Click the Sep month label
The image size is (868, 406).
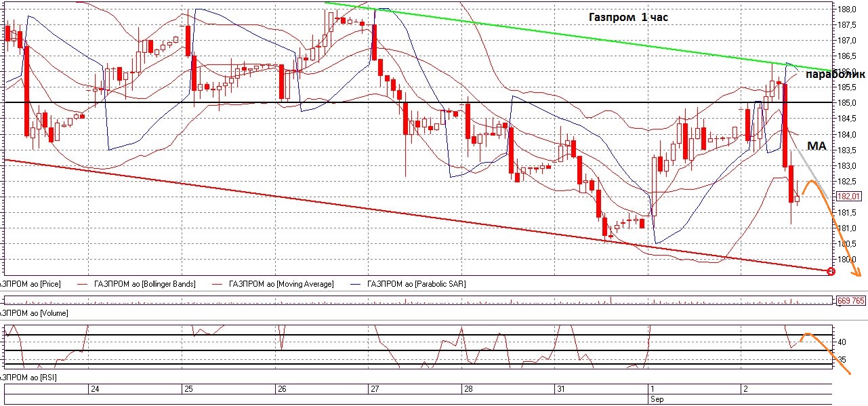click(656, 399)
